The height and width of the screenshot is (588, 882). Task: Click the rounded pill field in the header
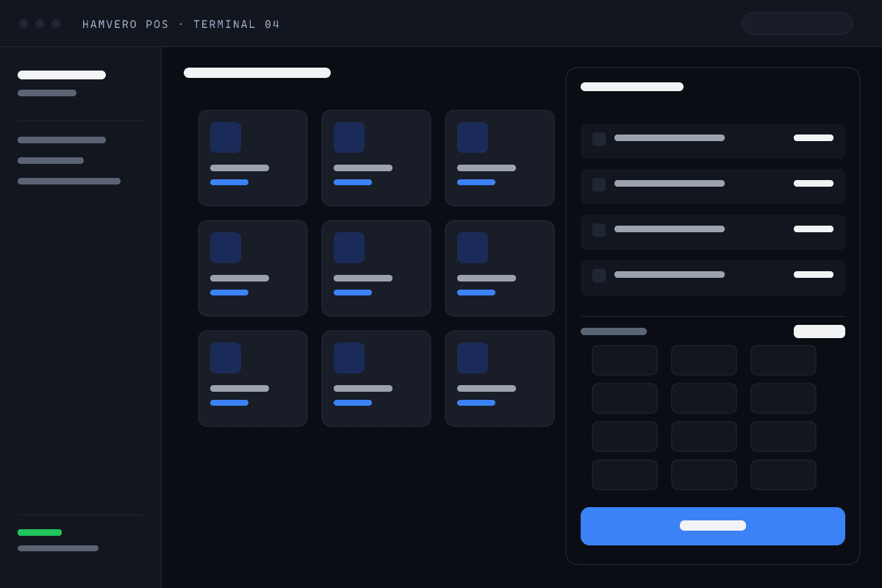click(x=797, y=24)
